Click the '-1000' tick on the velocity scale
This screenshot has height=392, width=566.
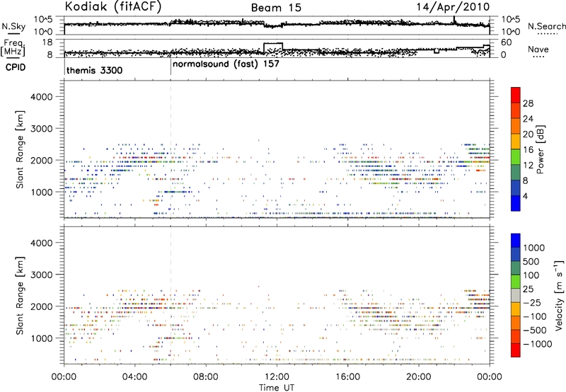pos(537,344)
